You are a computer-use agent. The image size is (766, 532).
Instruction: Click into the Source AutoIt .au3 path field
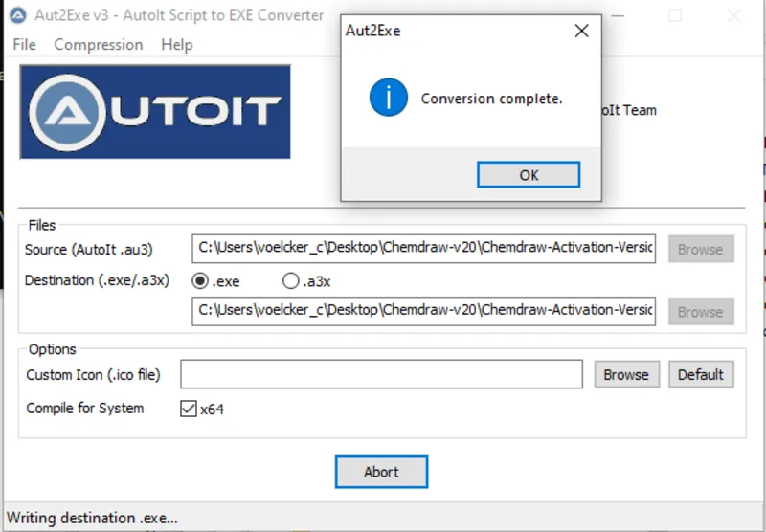423,249
